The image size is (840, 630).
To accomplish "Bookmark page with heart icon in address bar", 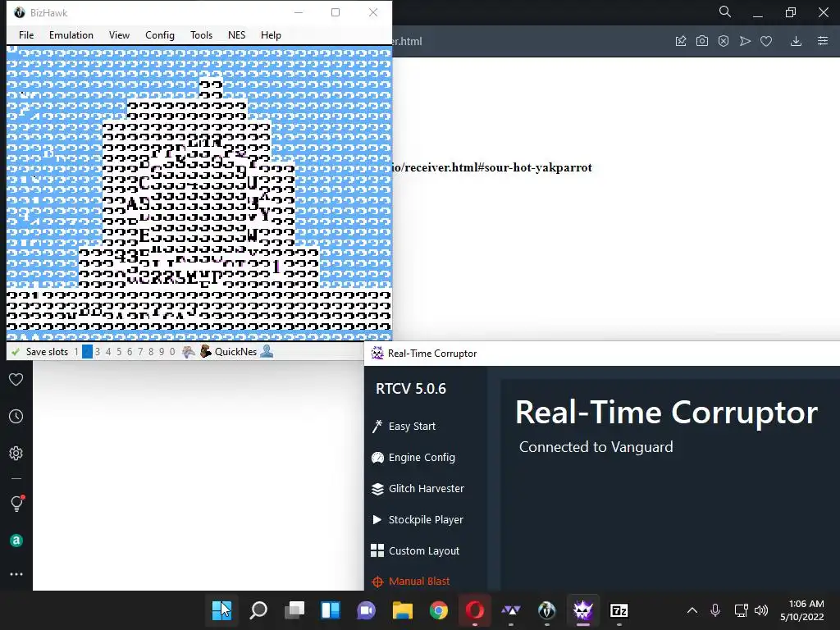I will [766, 41].
